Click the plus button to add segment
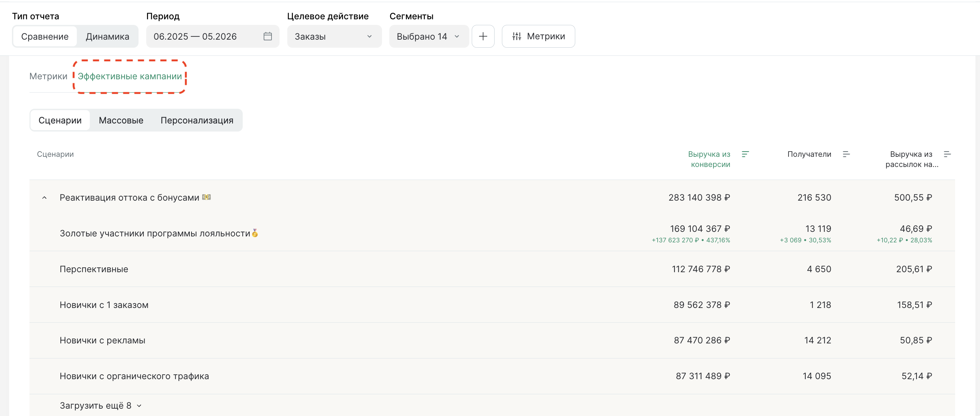This screenshot has width=980, height=416. (x=483, y=36)
